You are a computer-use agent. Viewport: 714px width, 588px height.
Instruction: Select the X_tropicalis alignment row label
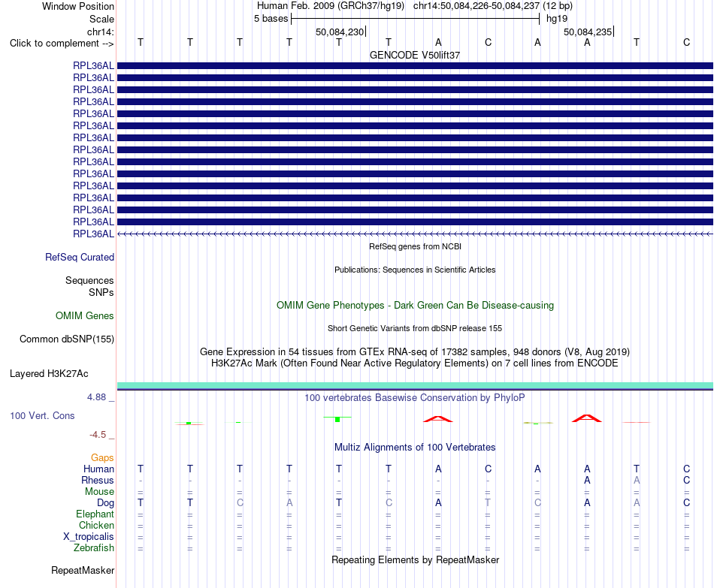[89, 537]
